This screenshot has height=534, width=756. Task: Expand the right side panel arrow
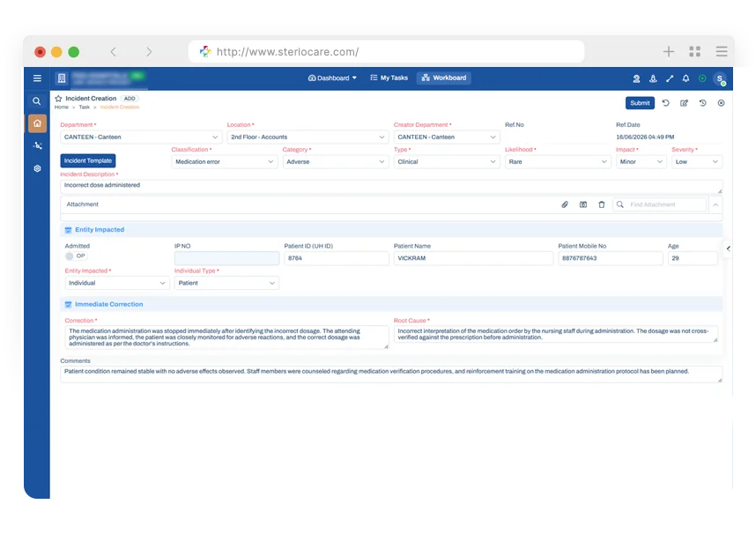(x=728, y=248)
